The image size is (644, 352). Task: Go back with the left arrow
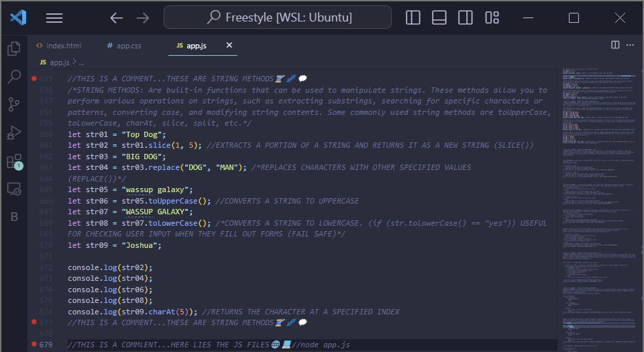pos(116,17)
